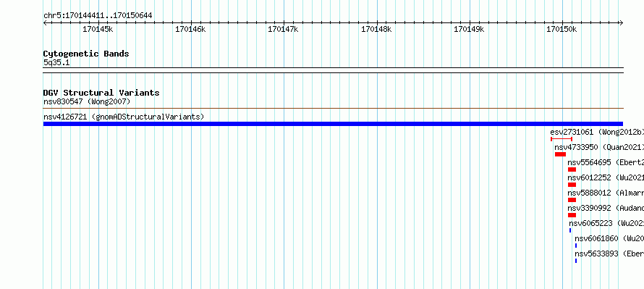Screen dimensions: 644x289
Task: Click the DGV Structural Variants track title
Action: pos(101,93)
